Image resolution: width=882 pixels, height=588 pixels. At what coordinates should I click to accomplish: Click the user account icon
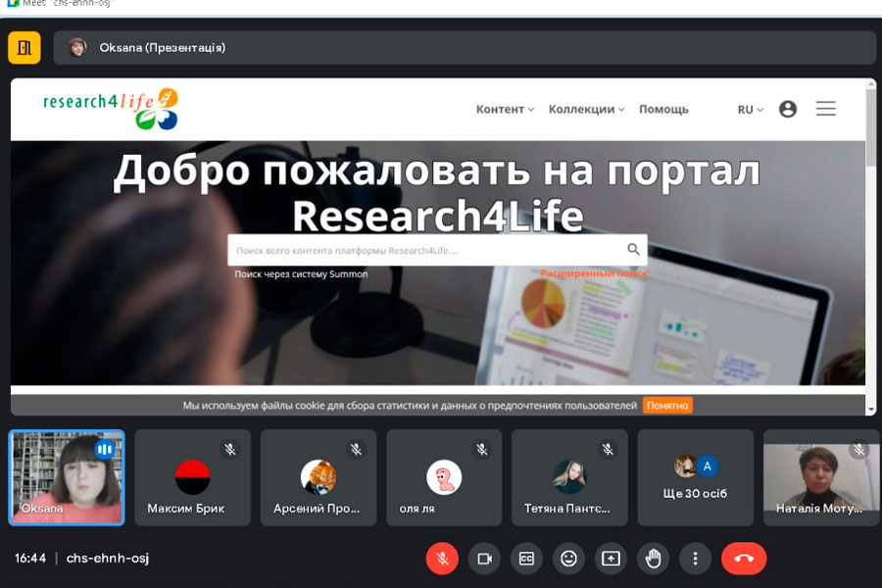pos(788,109)
